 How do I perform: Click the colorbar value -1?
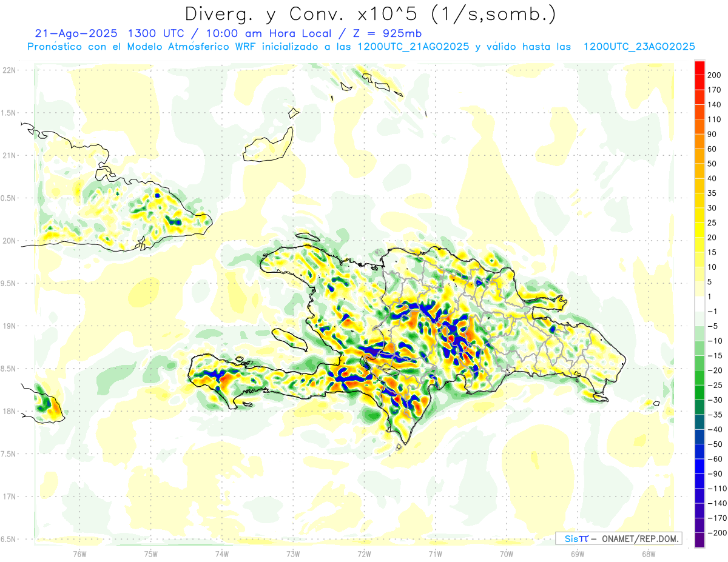[713, 312]
